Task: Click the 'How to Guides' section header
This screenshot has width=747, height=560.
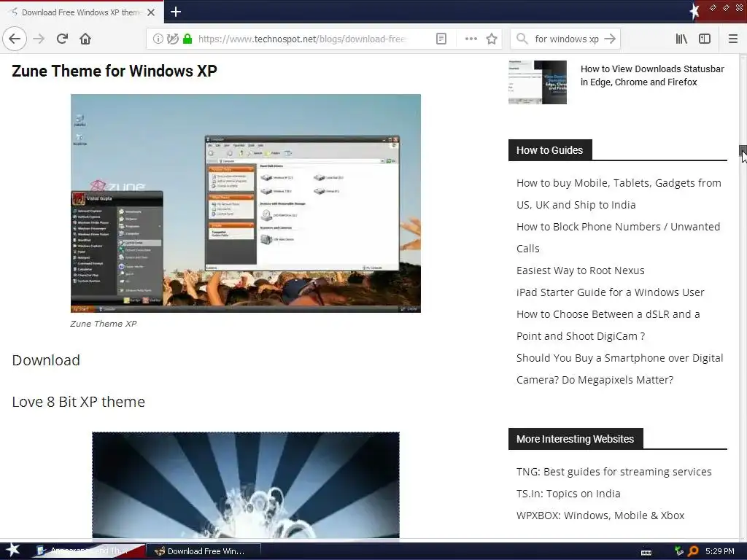Action: [x=550, y=150]
